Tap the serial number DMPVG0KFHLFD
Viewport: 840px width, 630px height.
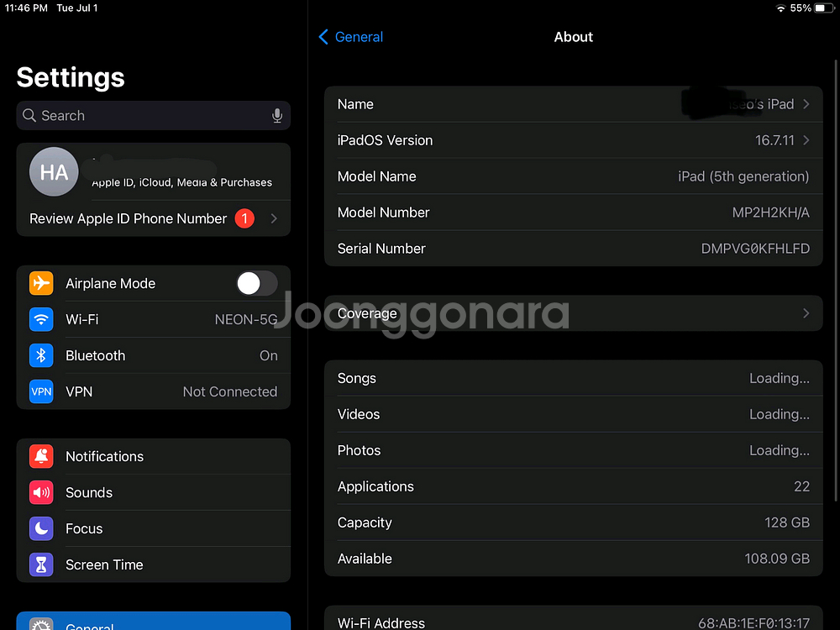tap(755, 249)
